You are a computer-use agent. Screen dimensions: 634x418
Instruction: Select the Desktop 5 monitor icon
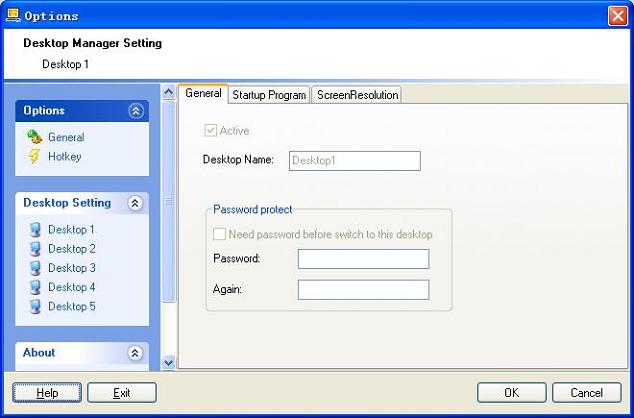(36, 306)
